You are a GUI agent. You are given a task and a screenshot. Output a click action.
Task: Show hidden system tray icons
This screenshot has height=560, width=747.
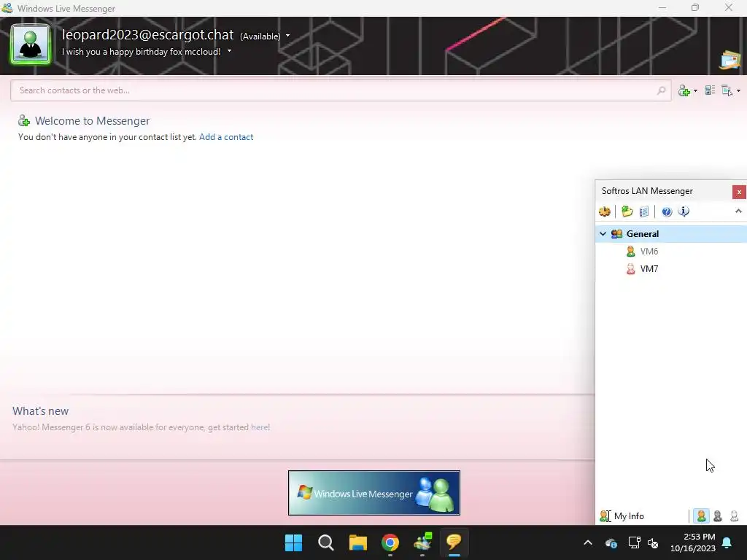pyautogui.click(x=588, y=542)
